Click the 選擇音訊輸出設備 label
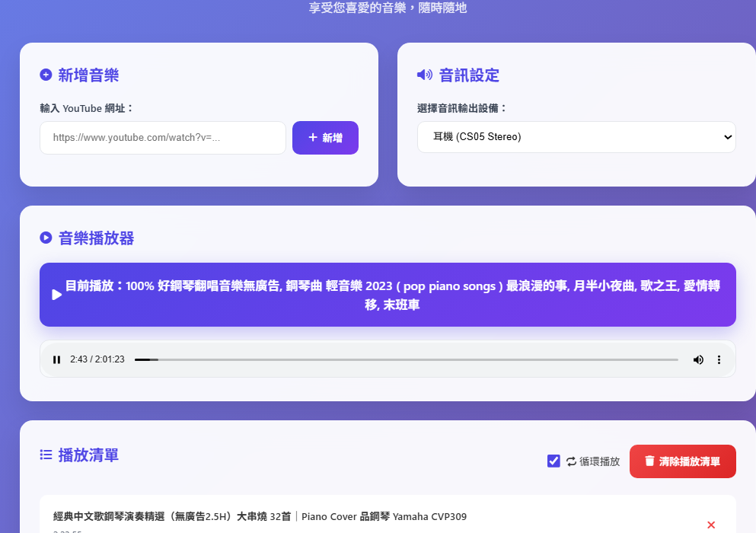The height and width of the screenshot is (533, 756). 462,108
